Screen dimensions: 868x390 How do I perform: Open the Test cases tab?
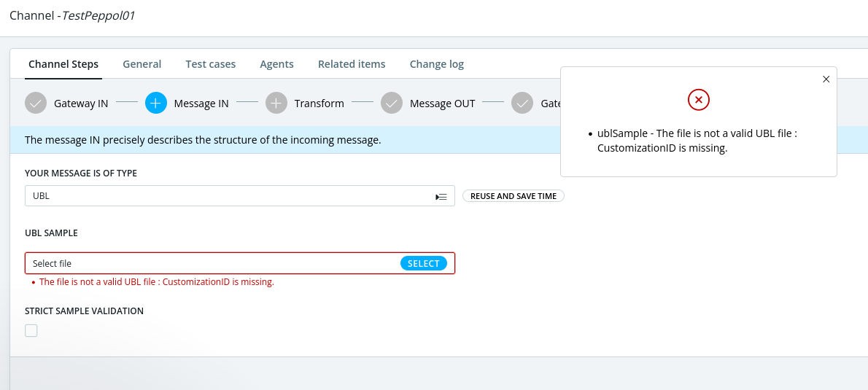[x=210, y=64]
